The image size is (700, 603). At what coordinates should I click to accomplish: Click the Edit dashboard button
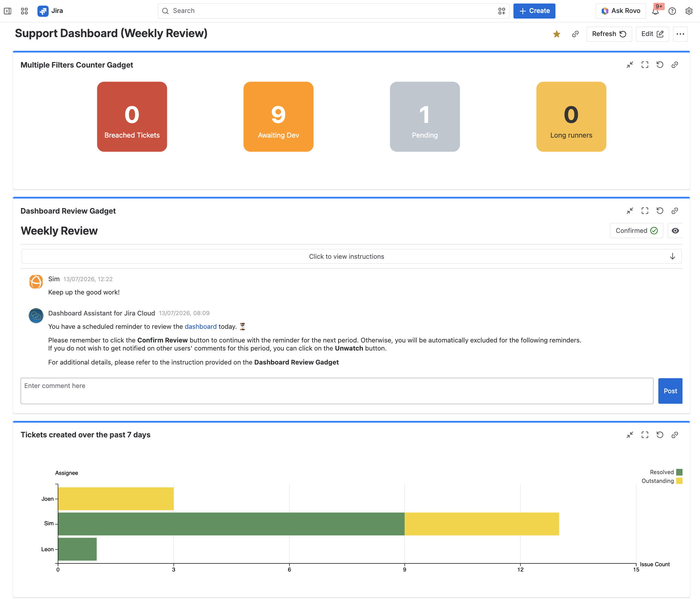pos(652,34)
